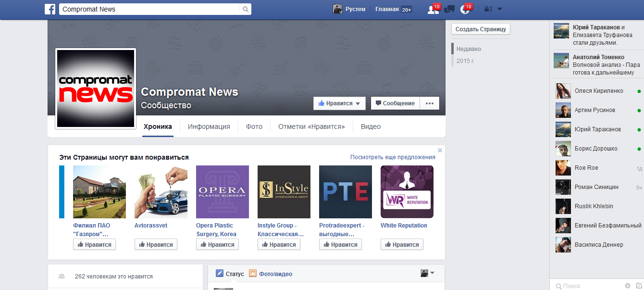This screenshot has height=290, width=644.
Task: Click Олеся Кириленко avatar in chat sidebar
Action: pyautogui.click(x=563, y=91)
